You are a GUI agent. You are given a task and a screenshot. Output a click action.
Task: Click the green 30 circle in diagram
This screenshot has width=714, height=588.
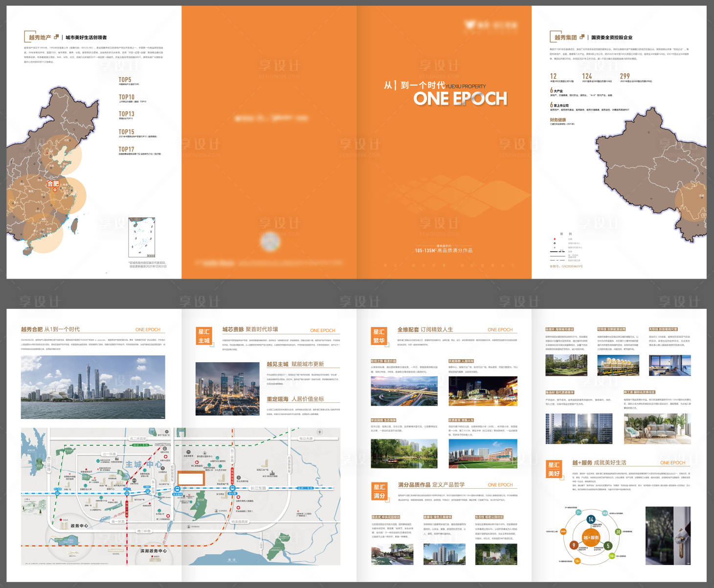618,532
